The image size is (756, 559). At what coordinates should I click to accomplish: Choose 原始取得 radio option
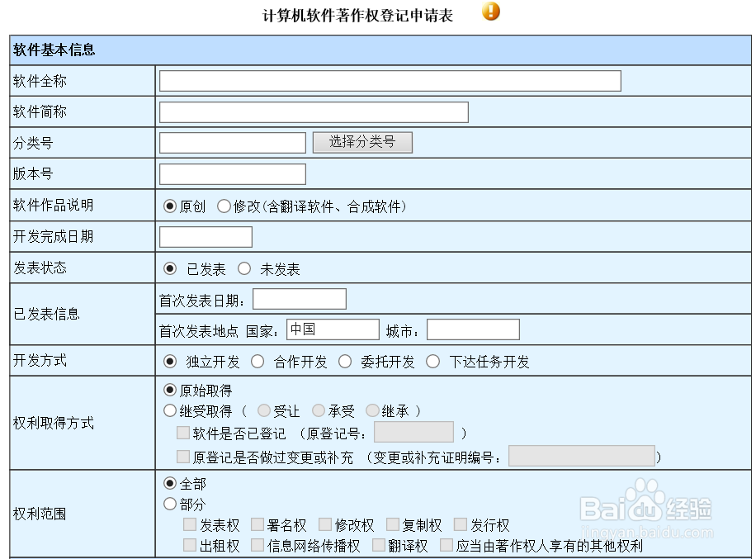coord(170,390)
